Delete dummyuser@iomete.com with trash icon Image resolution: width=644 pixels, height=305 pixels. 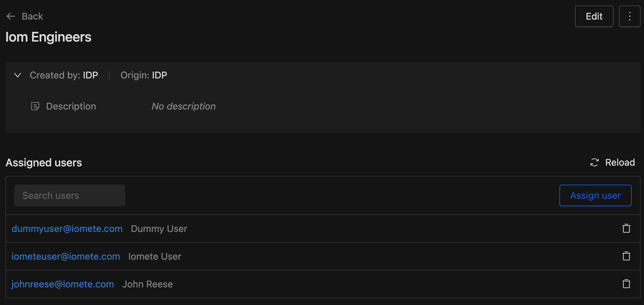point(626,229)
